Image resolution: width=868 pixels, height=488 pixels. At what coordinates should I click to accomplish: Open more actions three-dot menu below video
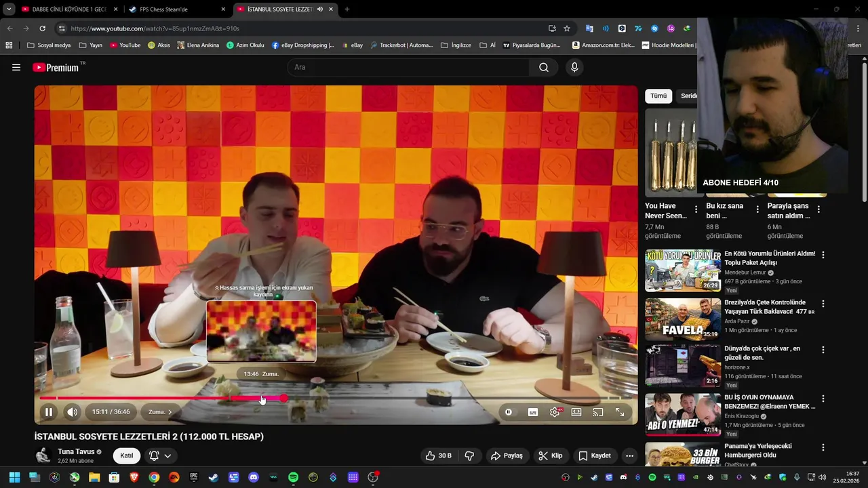click(x=630, y=455)
